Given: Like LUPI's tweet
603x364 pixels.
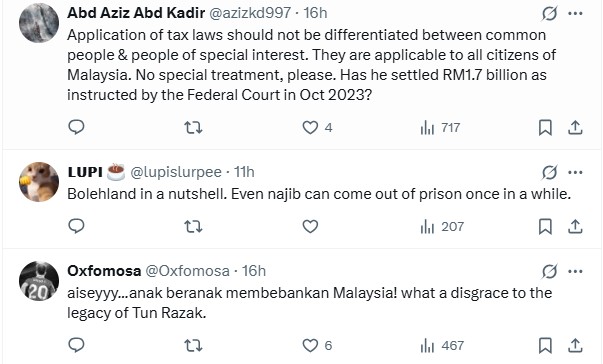Looking at the screenshot, I should 310,226.
